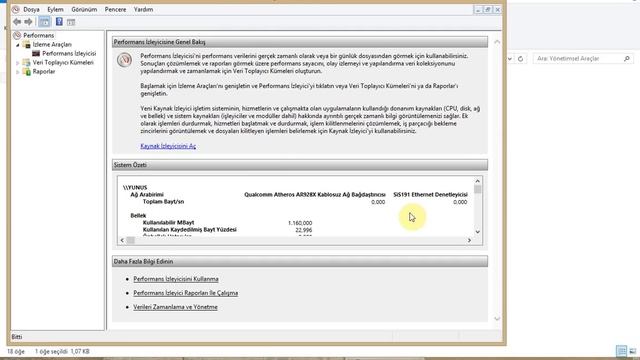Click the system summary vertical scrollbar thumb
Screen dimensions: 640x360
click(478, 189)
